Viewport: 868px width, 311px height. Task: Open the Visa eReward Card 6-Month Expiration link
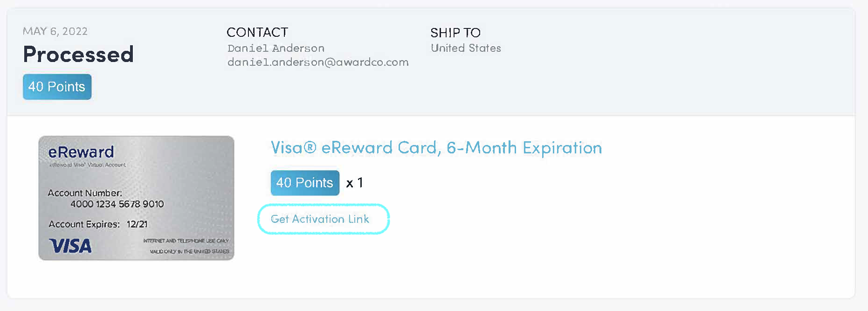click(x=436, y=148)
